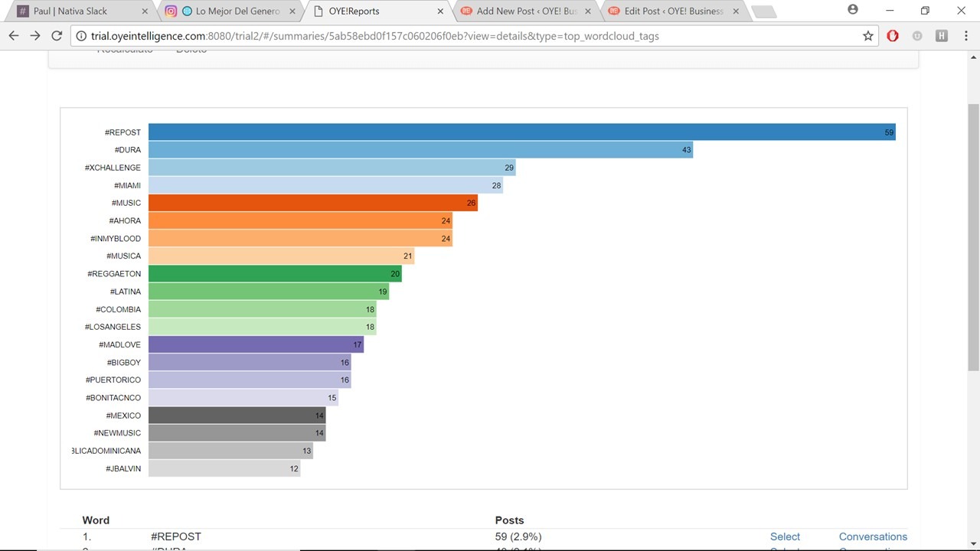
Task: Open a new tab button
Action: pyautogui.click(x=763, y=12)
